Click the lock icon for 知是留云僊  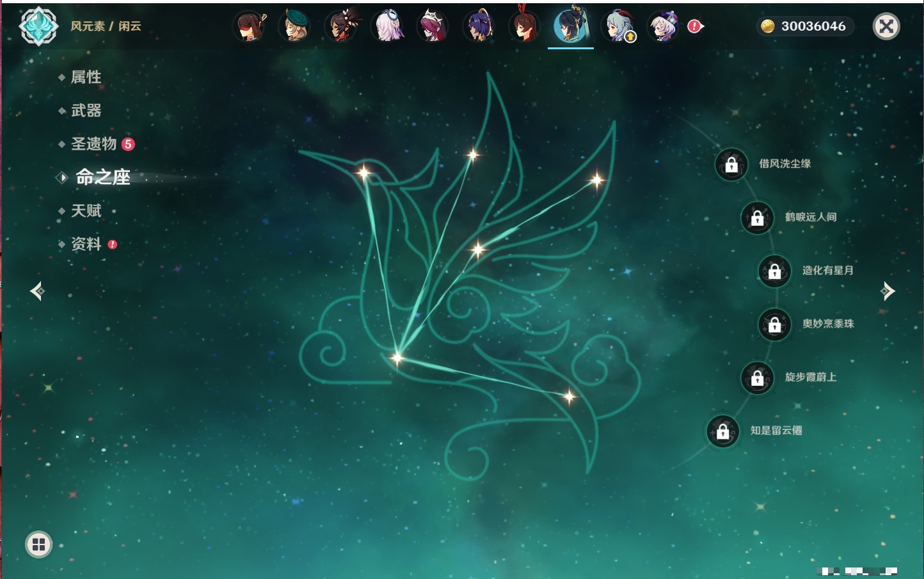pos(723,431)
